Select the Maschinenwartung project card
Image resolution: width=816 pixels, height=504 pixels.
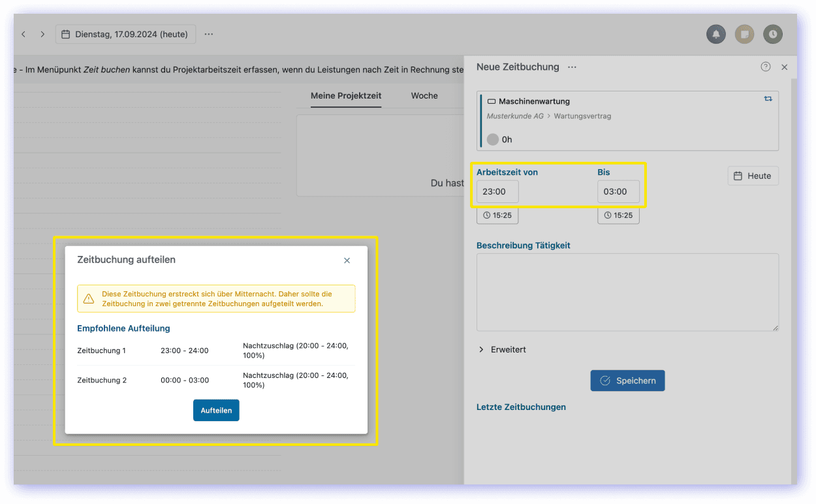coord(627,121)
